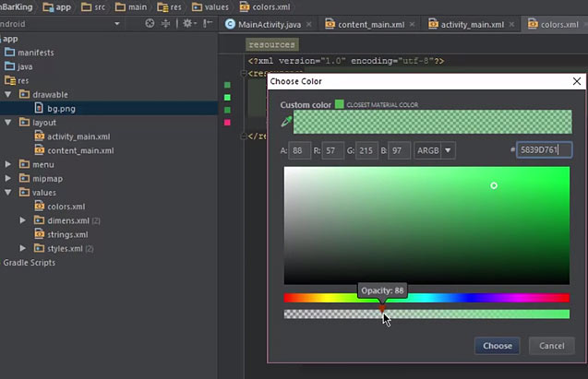This screenshot has width=588, height=379.
Task: Click the bright green gutter color swatch
Action: (227, 98)
